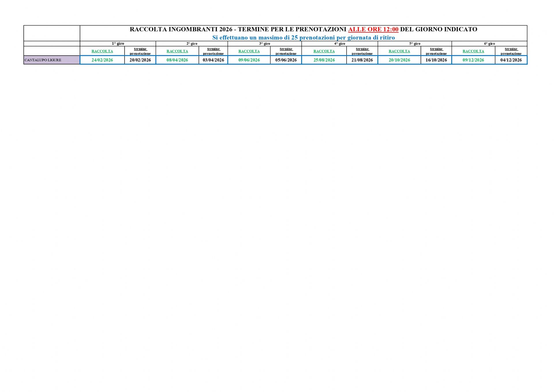
Task: Click the deadline cell 21/08/2026
Action: [x=362, y=60]
